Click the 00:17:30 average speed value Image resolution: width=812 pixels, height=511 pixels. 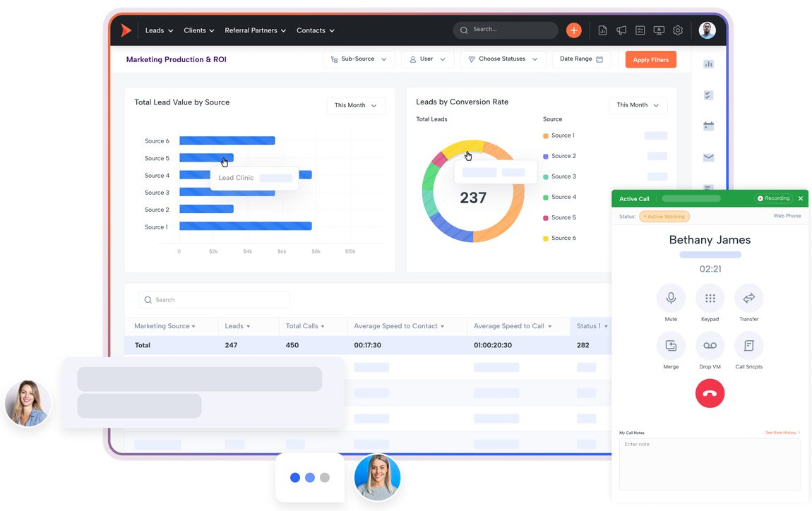(367, 345)
